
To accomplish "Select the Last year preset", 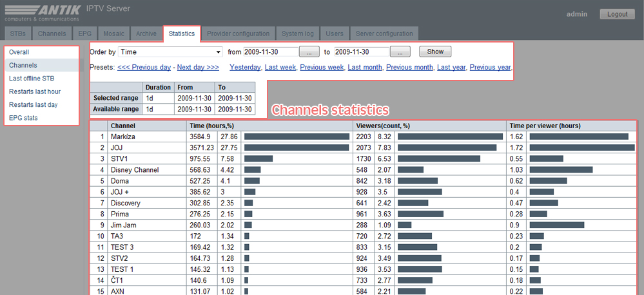I will click(x=451, y=67).
